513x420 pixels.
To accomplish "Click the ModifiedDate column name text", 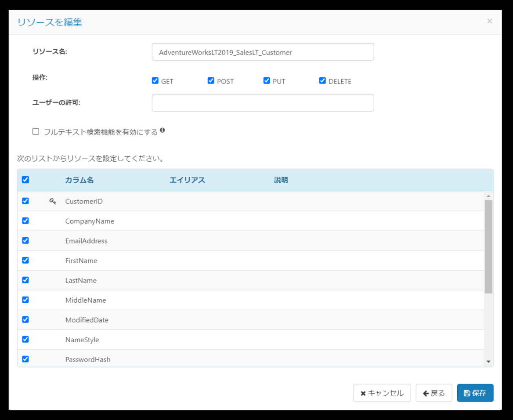I will tap(87, 320).
